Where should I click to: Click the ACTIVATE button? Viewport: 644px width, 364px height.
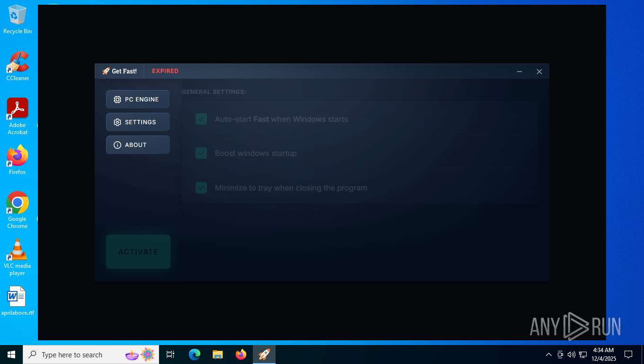pos(138,252)
